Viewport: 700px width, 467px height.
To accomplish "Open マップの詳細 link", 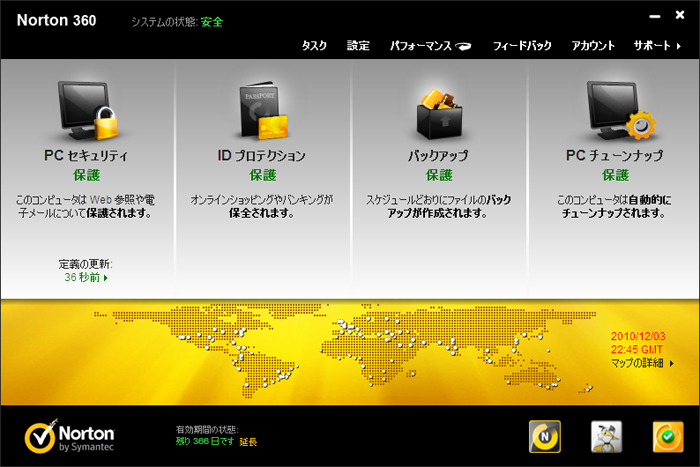I will (x=642, y=363).
